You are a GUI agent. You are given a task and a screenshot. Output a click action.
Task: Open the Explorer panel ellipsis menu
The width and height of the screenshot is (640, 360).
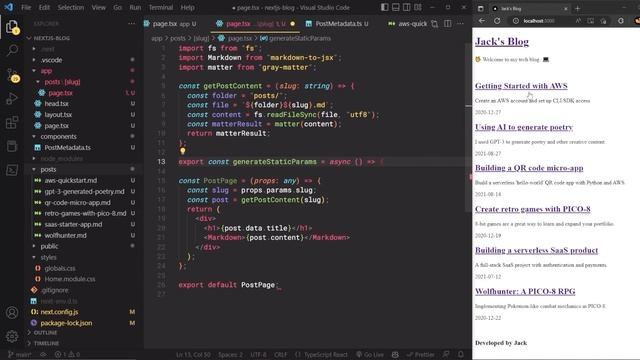point(131,24)
